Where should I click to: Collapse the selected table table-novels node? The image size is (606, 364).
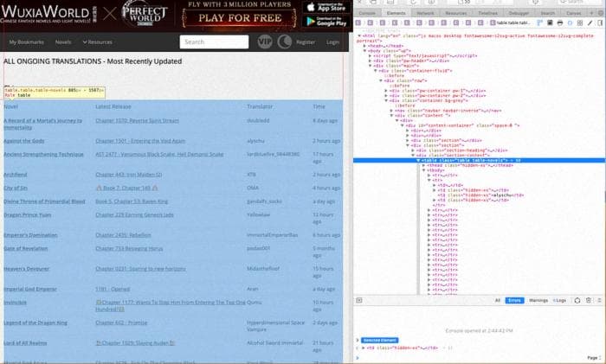point(418,160)
